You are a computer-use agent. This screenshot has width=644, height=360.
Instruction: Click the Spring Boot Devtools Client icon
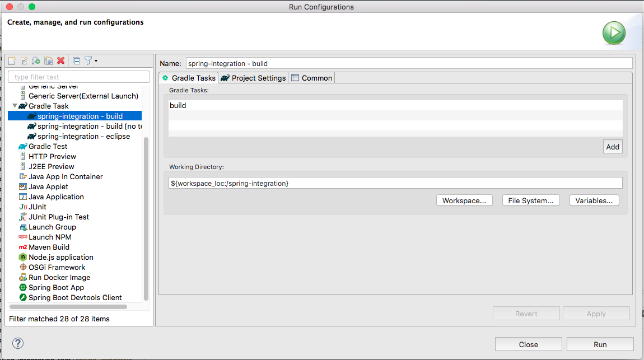pyautogui.click(x=23, y=298)
